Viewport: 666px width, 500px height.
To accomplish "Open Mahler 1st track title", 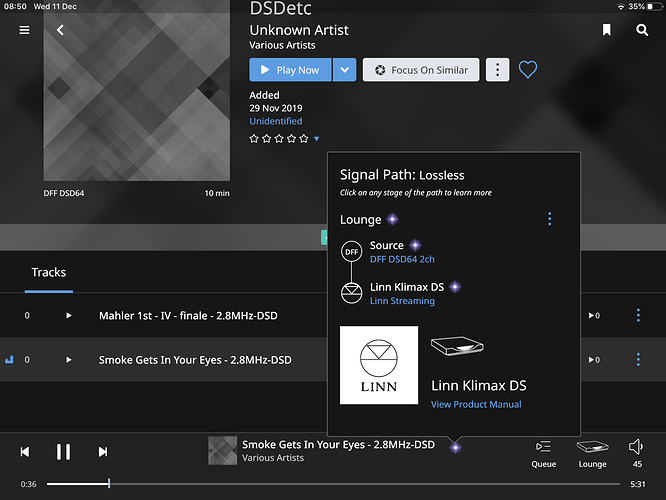I will [x=188, y=316].
